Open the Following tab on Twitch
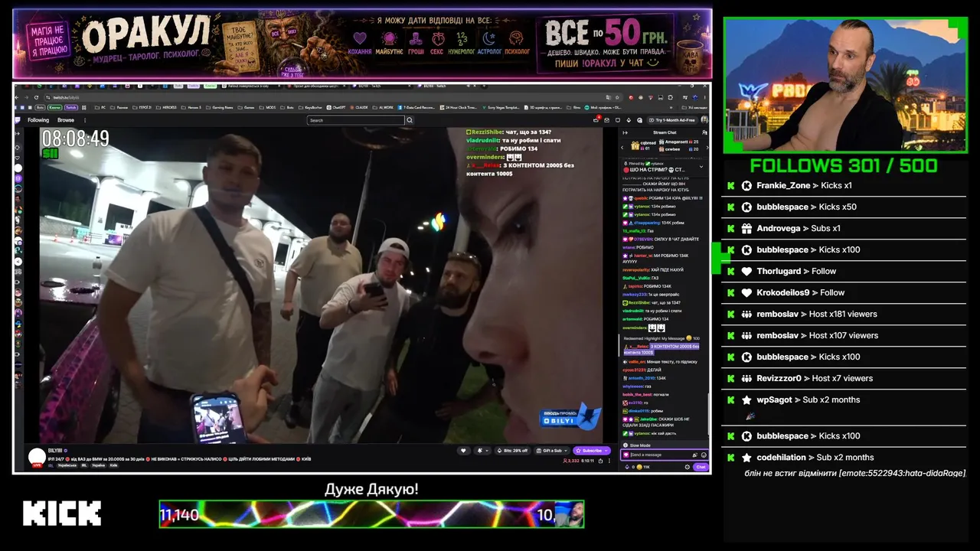Screen dimensions: 980x551 [x=38, y=120]
